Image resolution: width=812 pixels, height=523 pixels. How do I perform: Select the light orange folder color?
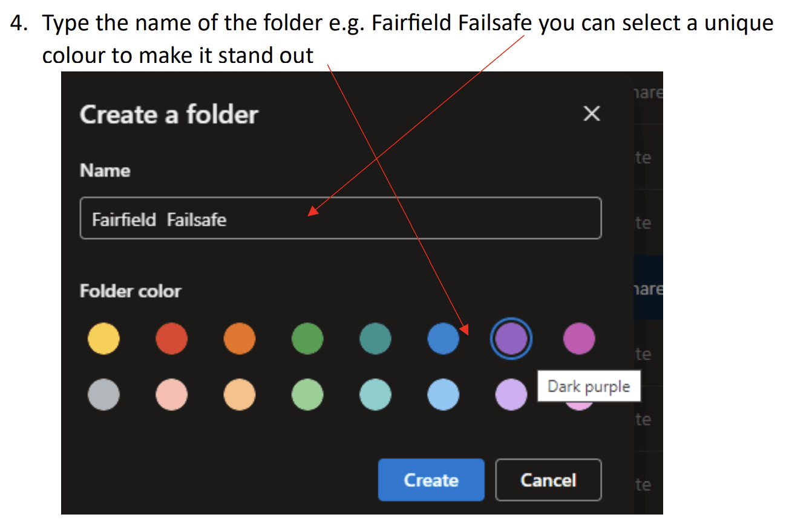click(x=240, y=395)
